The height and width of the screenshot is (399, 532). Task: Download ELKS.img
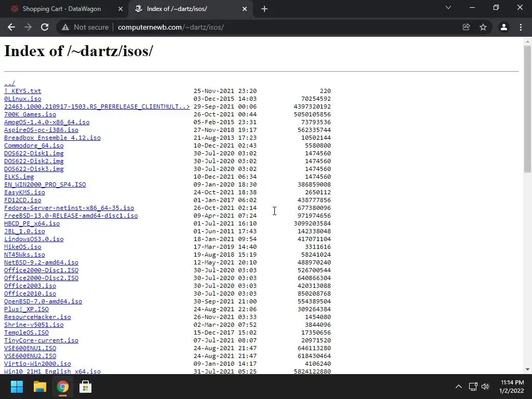(19, 177)
